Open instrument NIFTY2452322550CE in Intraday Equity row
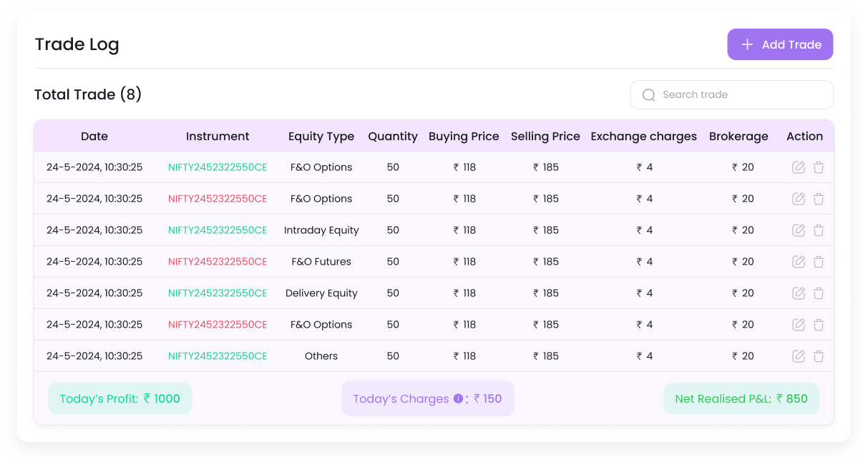 tap(218, 230)
